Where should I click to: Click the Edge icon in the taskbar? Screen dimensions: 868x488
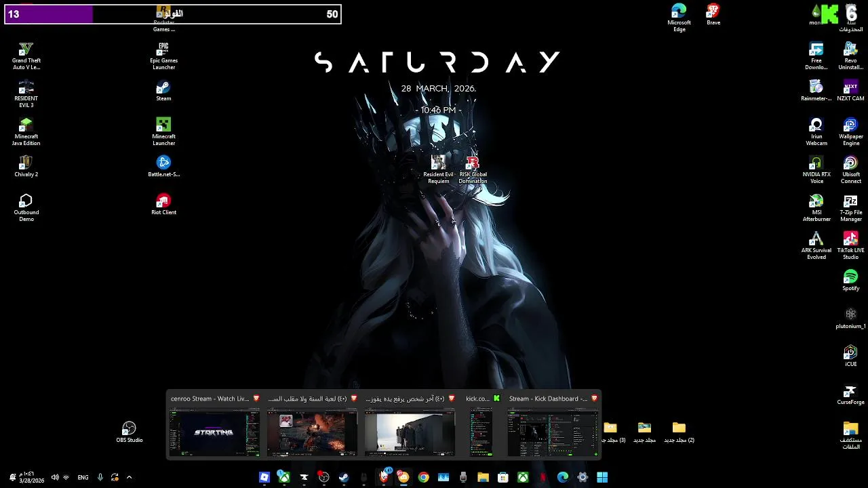coord(563,477)
